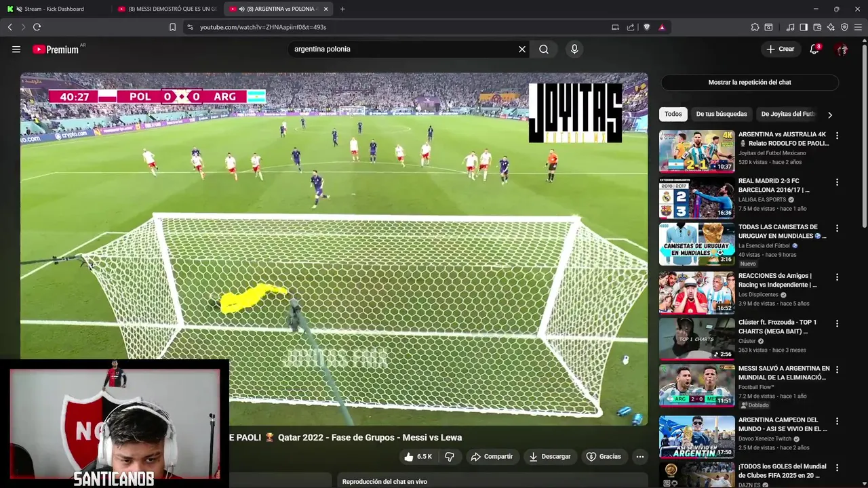Start voice search with microphone icon
Viewport: 868px width, 488px height.
point(574,49)
